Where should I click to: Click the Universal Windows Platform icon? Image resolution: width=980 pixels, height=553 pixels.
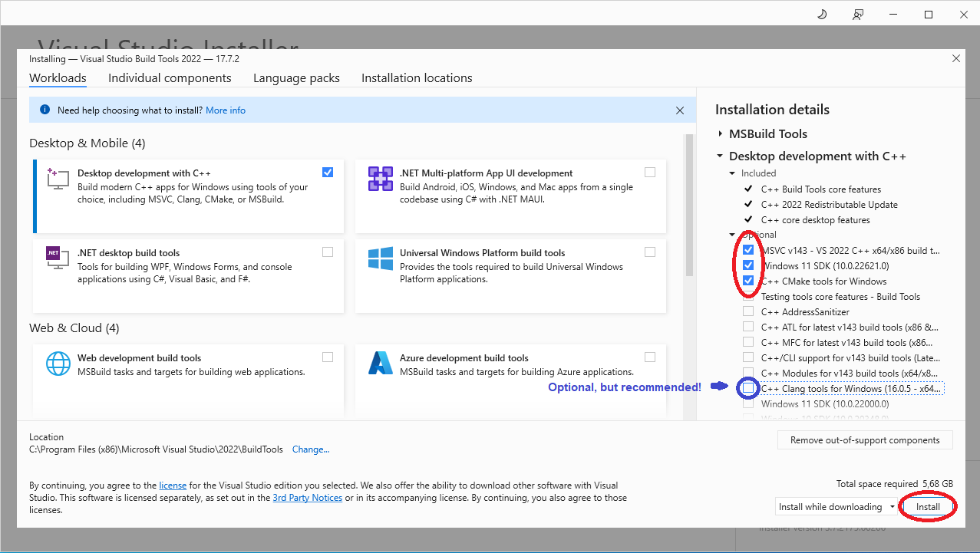click(x=379, y=259)
